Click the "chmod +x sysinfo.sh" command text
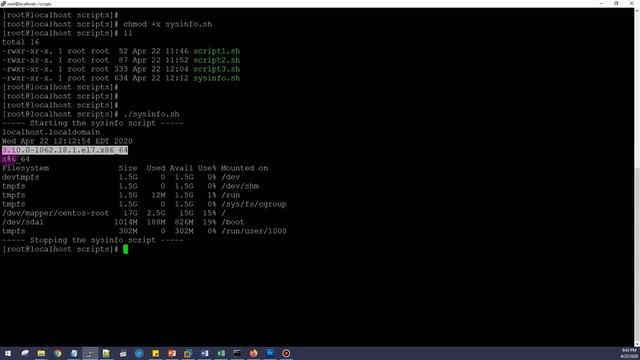This screenshot has width=640, height=360. [x=167, y=24]
